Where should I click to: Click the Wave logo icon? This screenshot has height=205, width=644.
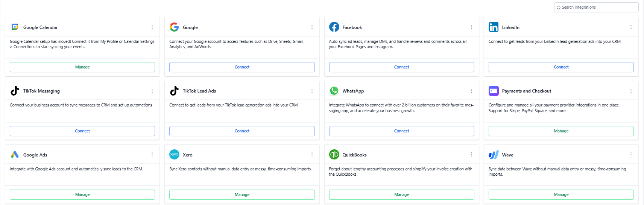tap(494, 155)
